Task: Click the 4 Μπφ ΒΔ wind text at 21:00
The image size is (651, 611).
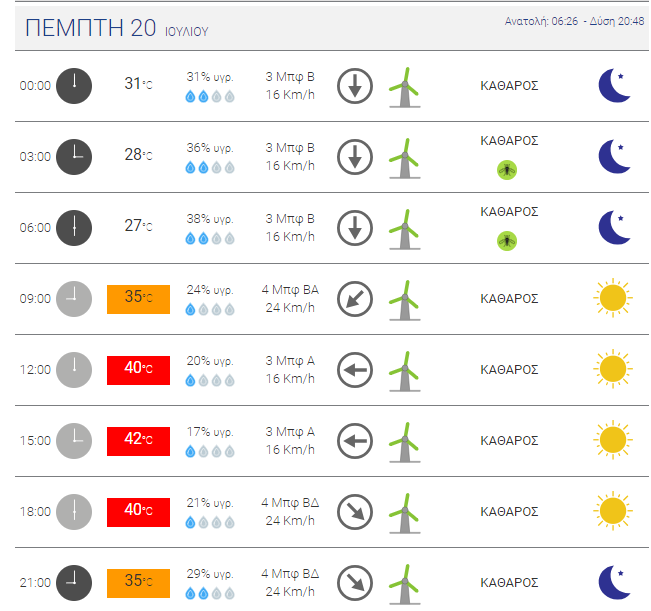Action: click(290, 574)
